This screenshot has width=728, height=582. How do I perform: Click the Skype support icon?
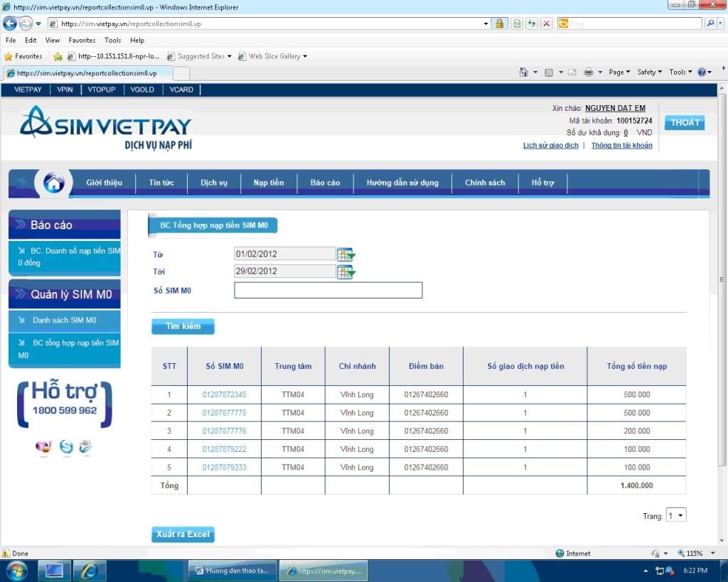(x=66, y=447)
